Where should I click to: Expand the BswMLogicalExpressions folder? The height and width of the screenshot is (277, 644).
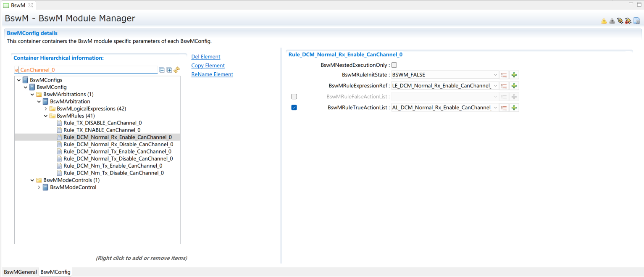click(x=46, y=109)
